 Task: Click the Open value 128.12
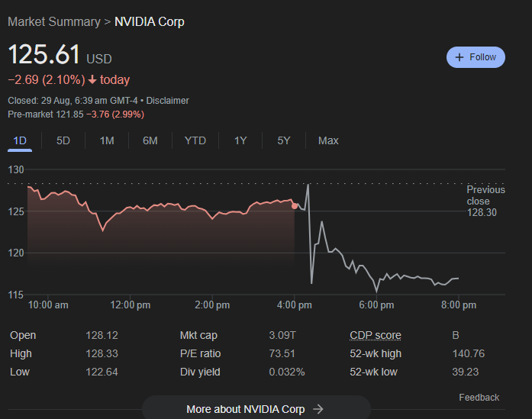point(102,335)
